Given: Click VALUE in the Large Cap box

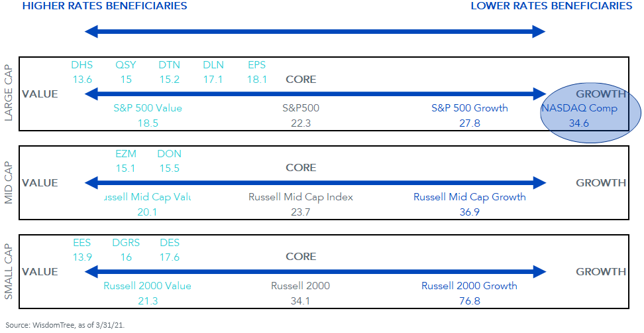Looking at the screenshot, I should tap(40, 94).
